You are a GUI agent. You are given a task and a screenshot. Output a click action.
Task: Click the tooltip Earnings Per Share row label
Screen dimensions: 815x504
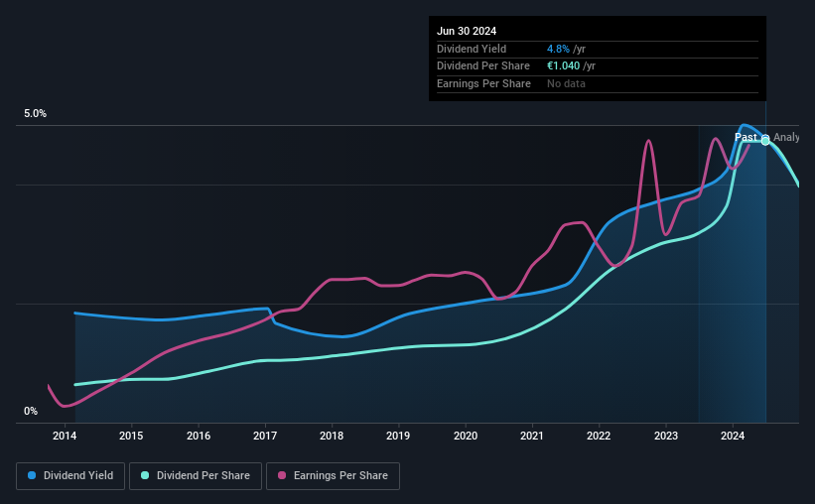[483, 83]
